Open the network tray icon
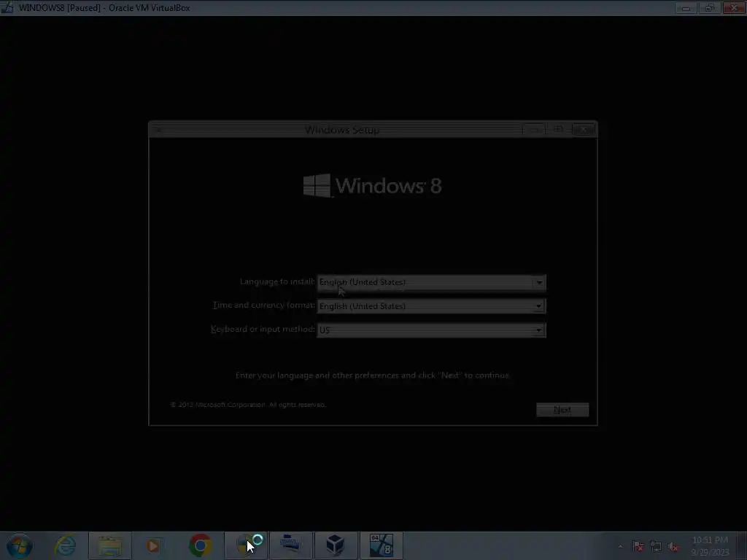 coord(656,547)
